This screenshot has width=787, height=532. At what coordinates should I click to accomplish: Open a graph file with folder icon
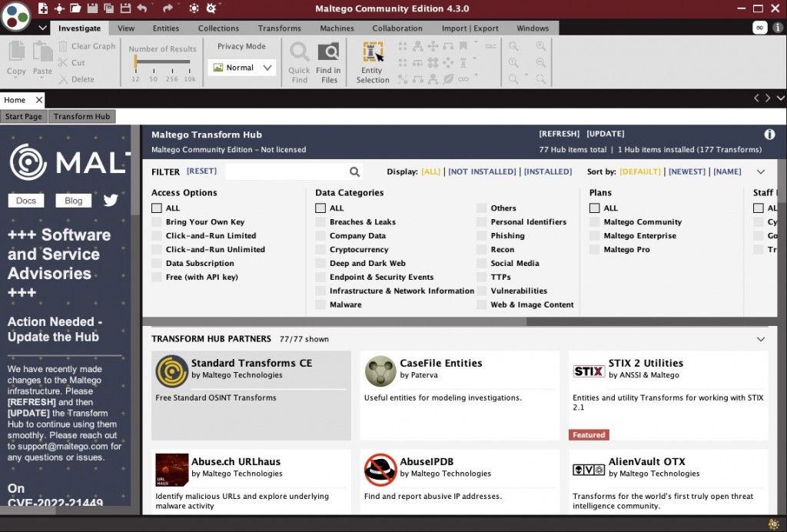[x=75, y=8]
